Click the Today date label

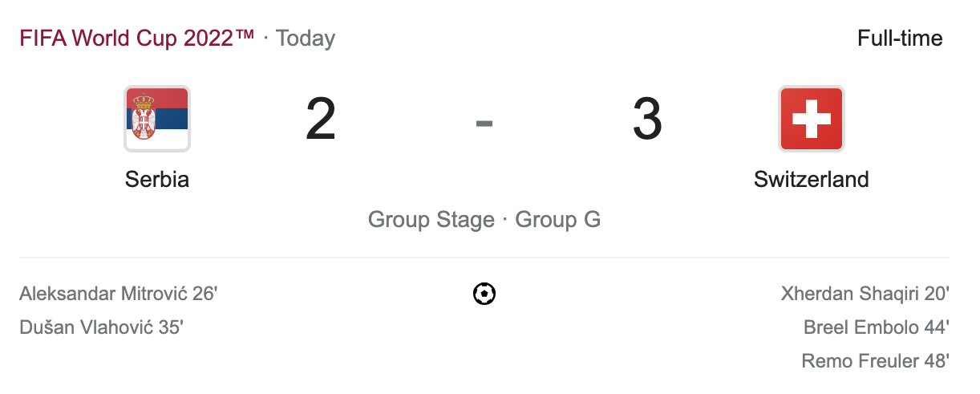point(306,39)
